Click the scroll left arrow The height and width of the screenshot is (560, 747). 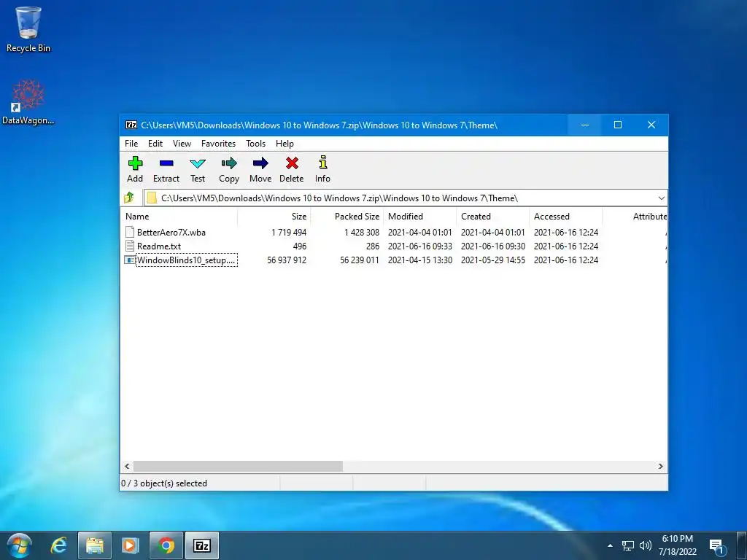[127, 466]
